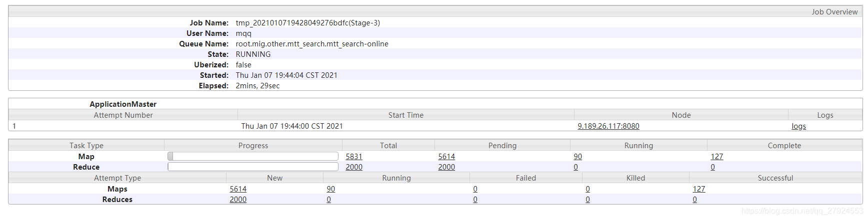Open new Maps attempts 5614 link
Viewport: 868px width, 220px height.
238,189
